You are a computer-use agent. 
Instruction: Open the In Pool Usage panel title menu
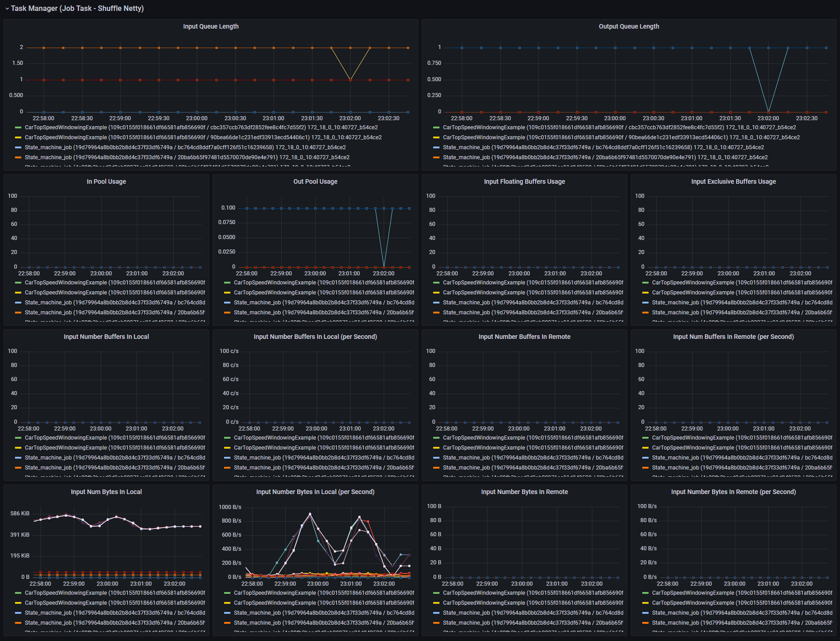pyautogui.click(x=107, y=181)
